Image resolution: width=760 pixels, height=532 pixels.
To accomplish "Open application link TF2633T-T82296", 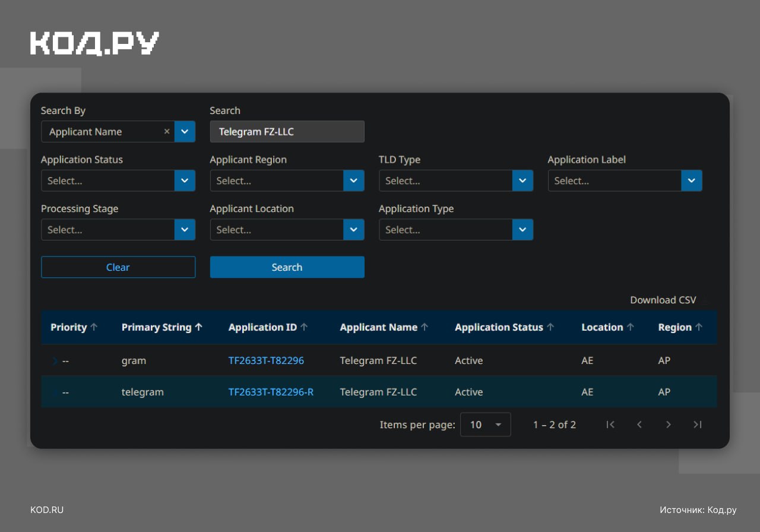I will click(x=266, y=360).
